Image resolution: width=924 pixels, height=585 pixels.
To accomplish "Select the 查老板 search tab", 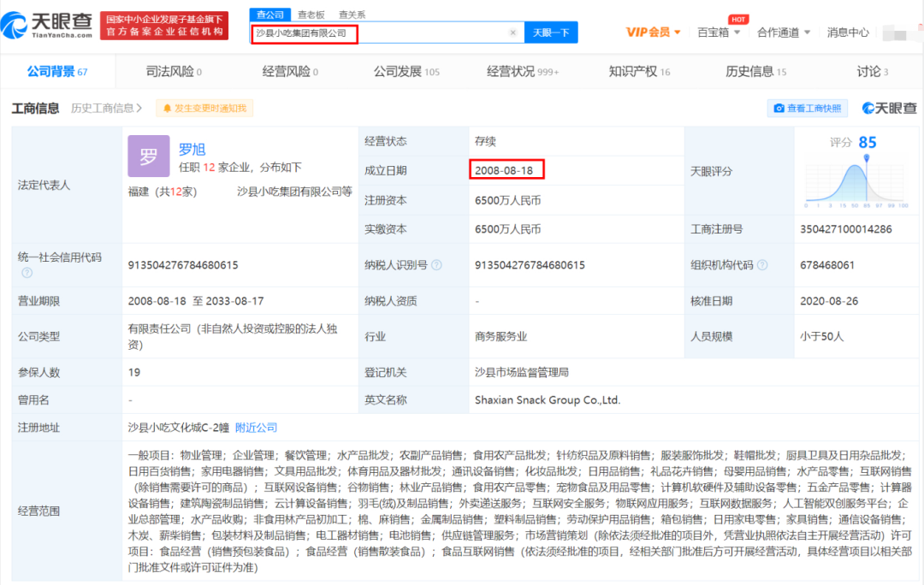I will point(311,15).
